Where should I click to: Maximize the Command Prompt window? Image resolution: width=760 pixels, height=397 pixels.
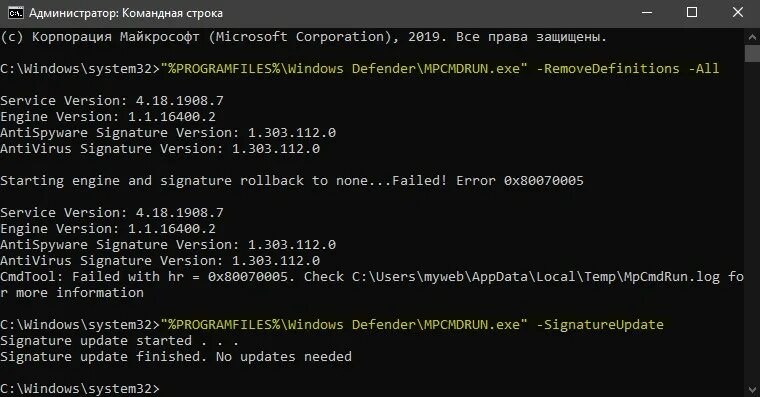692,13
